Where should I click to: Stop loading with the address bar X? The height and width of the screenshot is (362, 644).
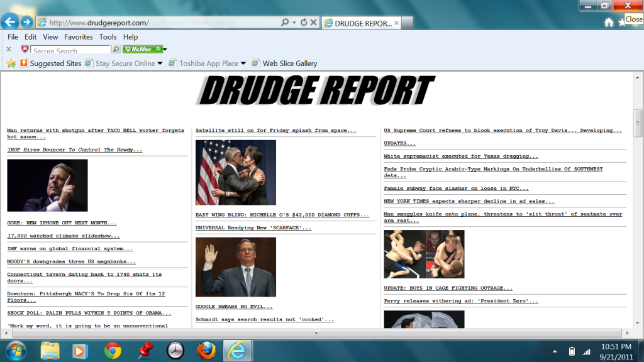point(313,23)
